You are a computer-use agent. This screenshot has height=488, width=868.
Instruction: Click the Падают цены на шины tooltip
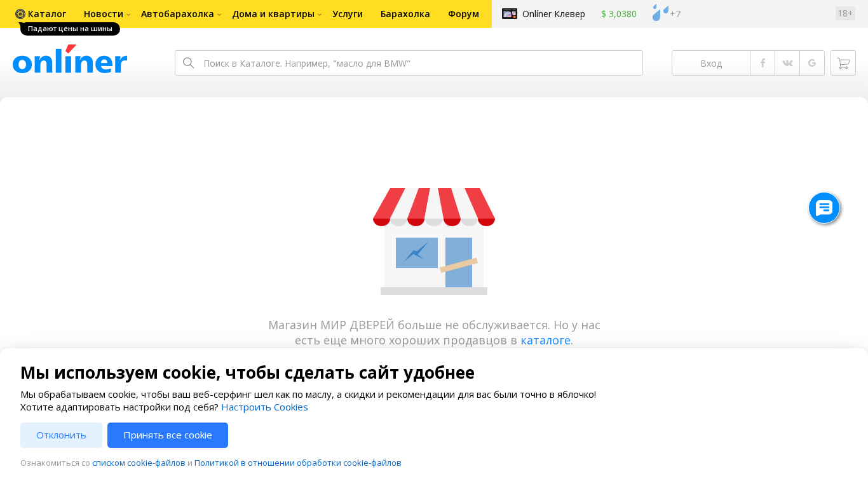(x=70, y=29)
